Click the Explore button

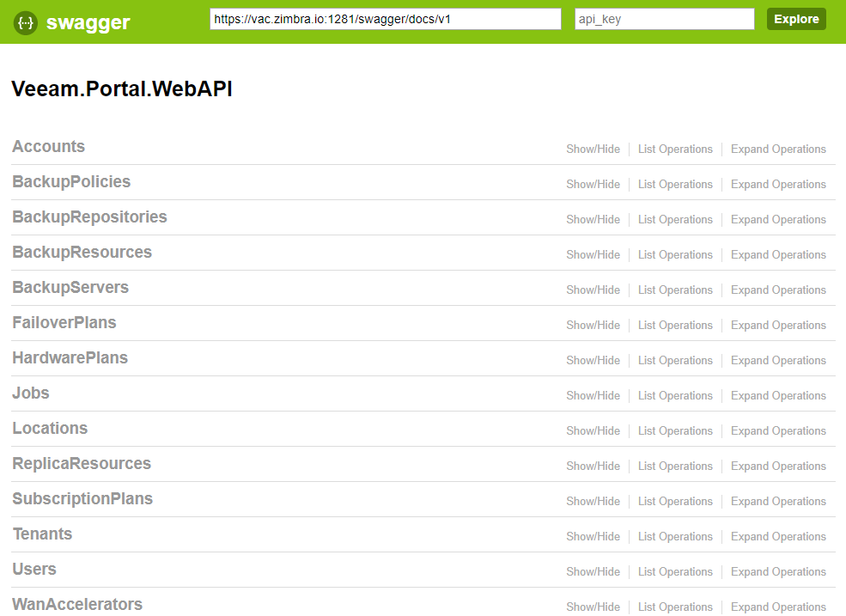click(x=796, y=19)
